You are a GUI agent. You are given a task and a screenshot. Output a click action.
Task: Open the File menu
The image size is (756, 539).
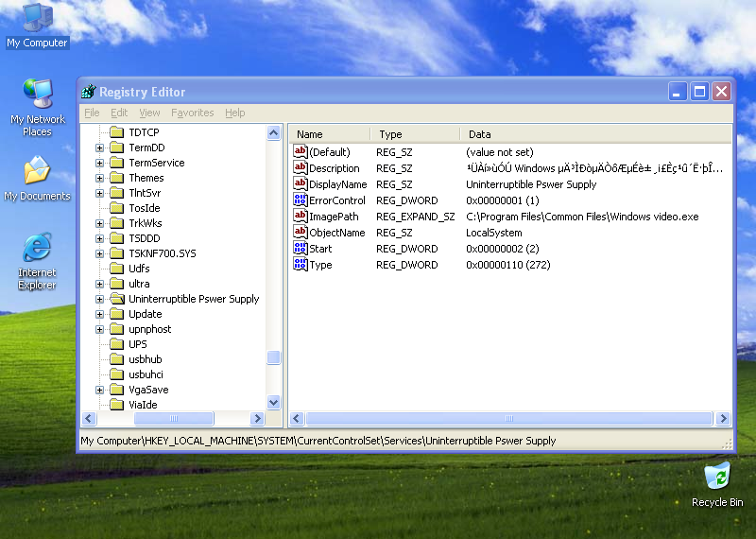pyautogui.click(x=92, y=113)
